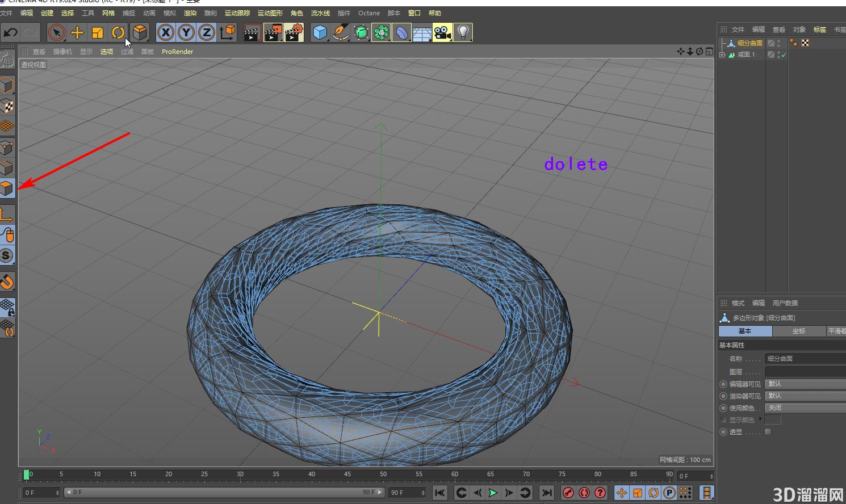Click the checkered texture tag on 细分曲面
846x504 pixels.
click(x=805, y=43)
